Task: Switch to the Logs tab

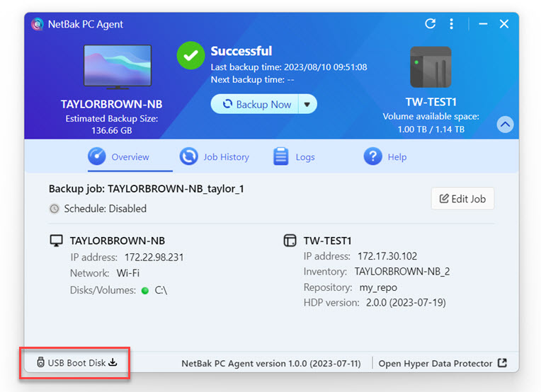Action: click(x=295, y=156)
